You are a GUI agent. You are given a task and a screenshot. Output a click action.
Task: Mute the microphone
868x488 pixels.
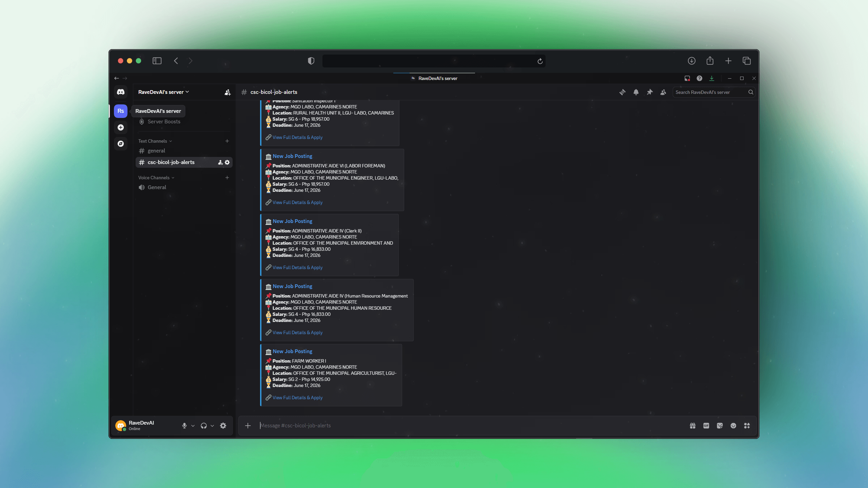pyautogui.click(x=184, y=426)
